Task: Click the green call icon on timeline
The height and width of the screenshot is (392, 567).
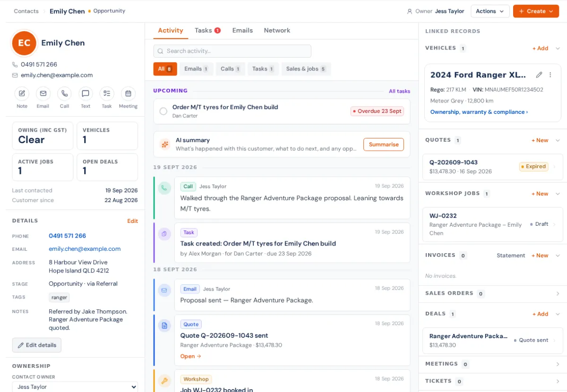Action: tap(164, 188)
